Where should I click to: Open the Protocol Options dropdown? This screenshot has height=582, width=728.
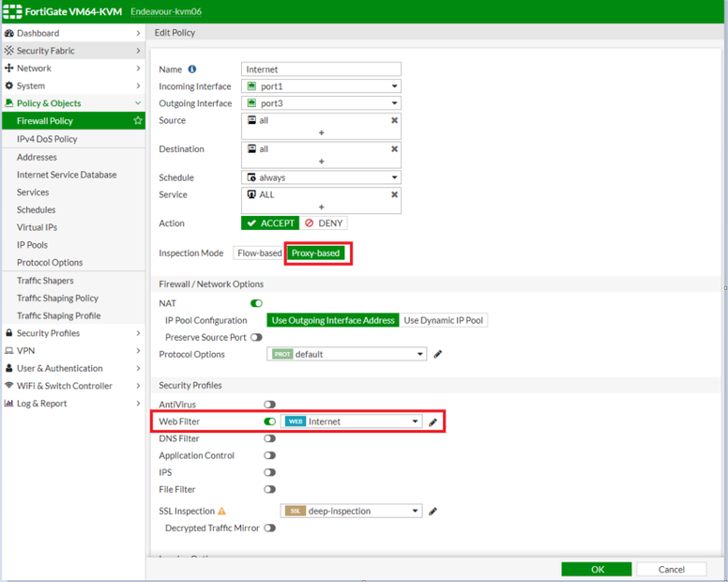tap(347, 355)
